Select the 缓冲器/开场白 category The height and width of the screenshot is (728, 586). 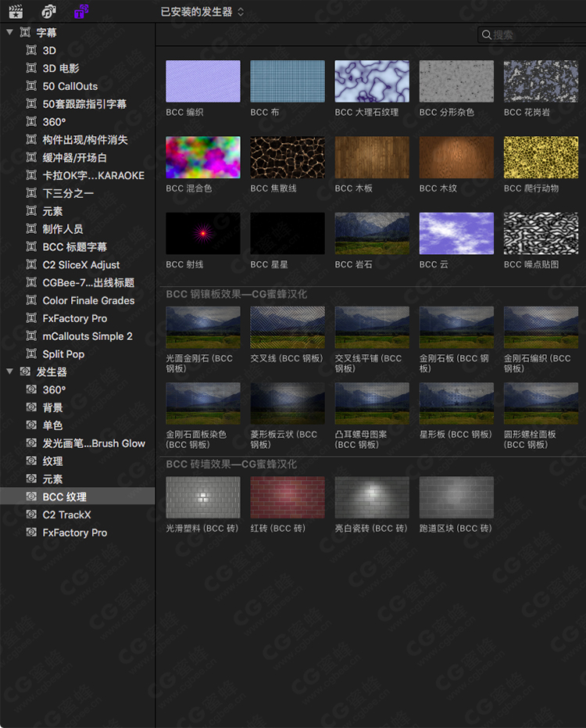77,157
